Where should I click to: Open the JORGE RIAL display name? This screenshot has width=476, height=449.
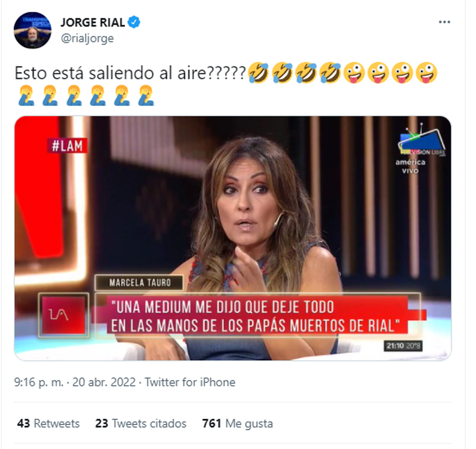[93, 23]
